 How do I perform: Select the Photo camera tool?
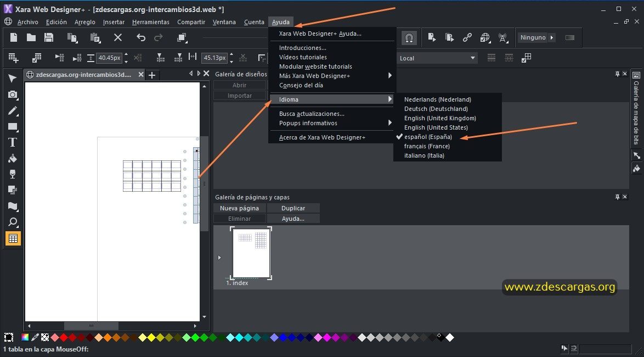tap(13, 94)
